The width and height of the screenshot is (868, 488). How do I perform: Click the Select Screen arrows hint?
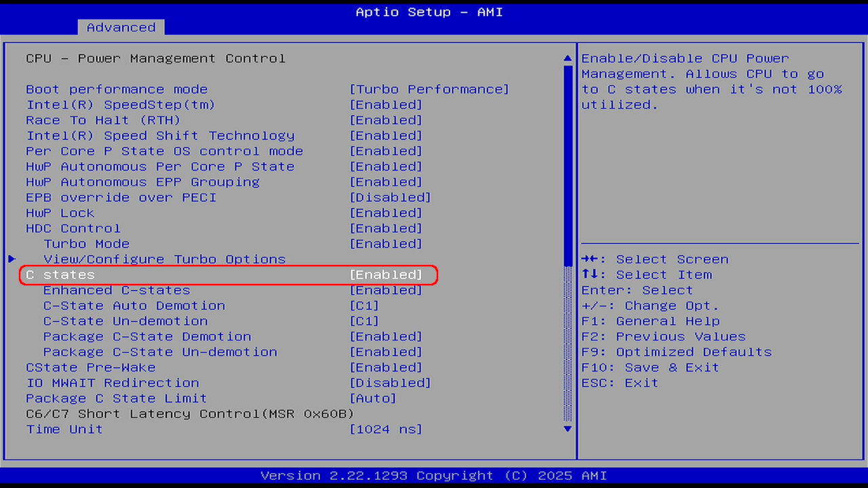pos(655,260)
